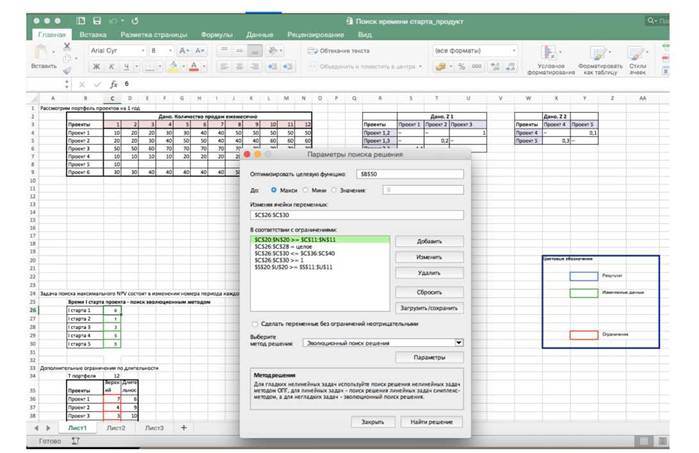Viewport: 699px width, 453px height.
Task: Switch to the Лист2 sheet tab
Action: point(116,428)
